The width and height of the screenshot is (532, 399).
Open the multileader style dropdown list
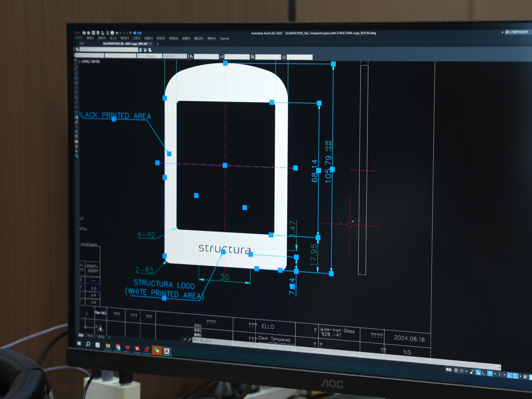click(x=300, y=57)
